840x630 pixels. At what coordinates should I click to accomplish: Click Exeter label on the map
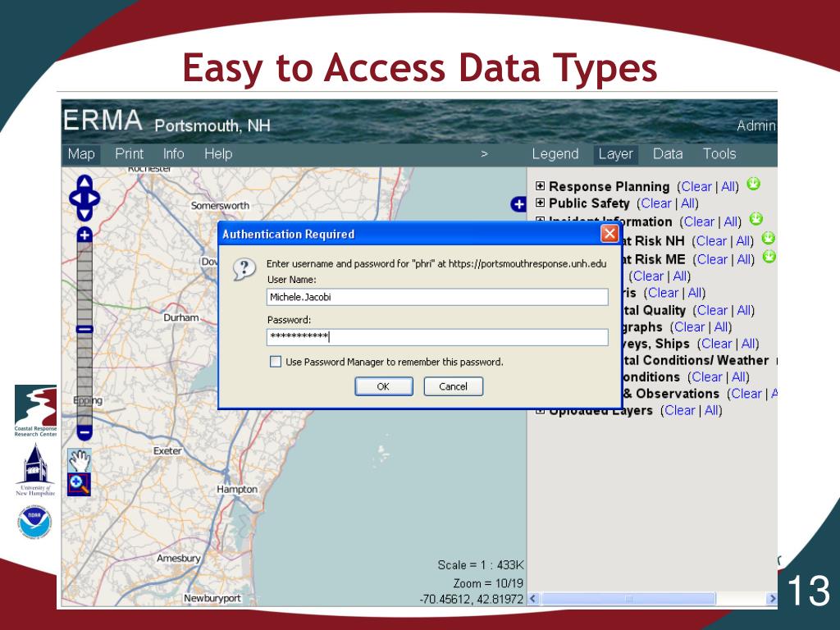tap(167, 450)
